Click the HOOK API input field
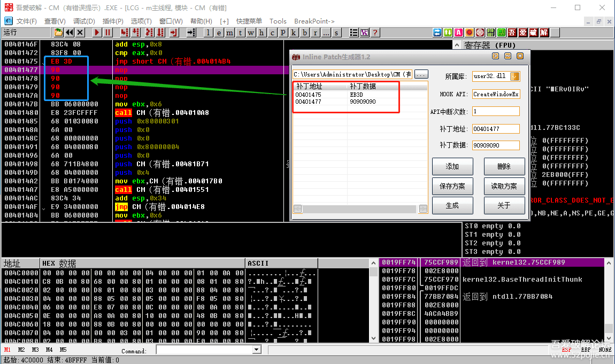The image size is (615, 364). pyautogui.click(x=496, y=94)
